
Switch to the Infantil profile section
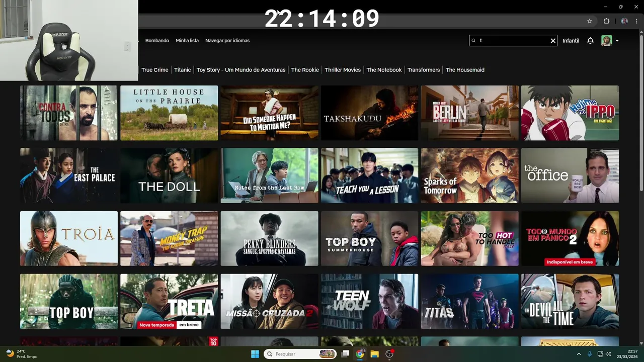[x=571, y=41]
